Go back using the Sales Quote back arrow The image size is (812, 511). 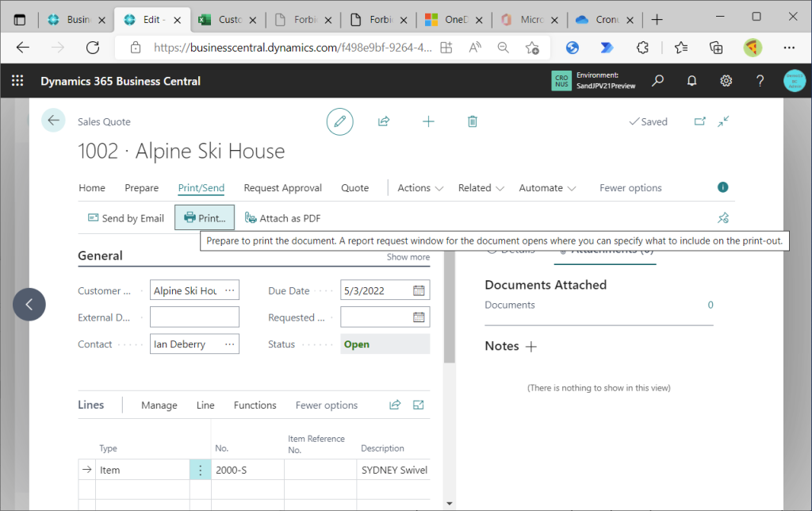[x=53, y=121]
